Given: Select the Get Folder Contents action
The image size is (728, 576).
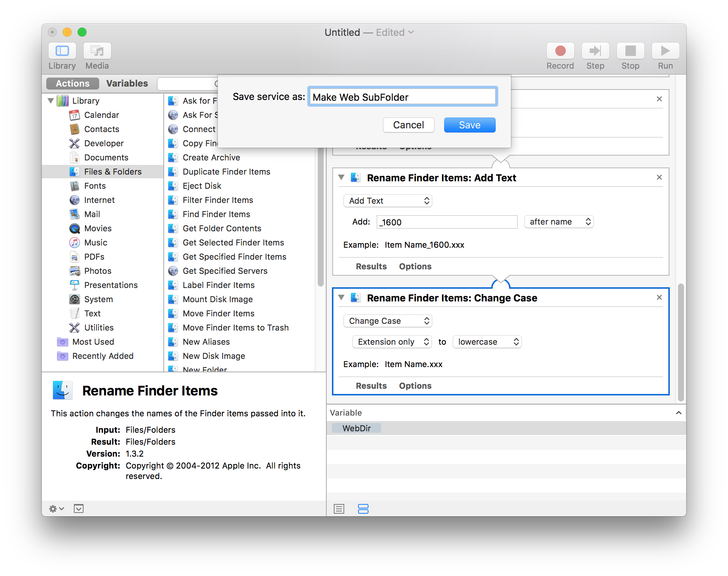Looking at the screenshot, I should coord(222,228).
